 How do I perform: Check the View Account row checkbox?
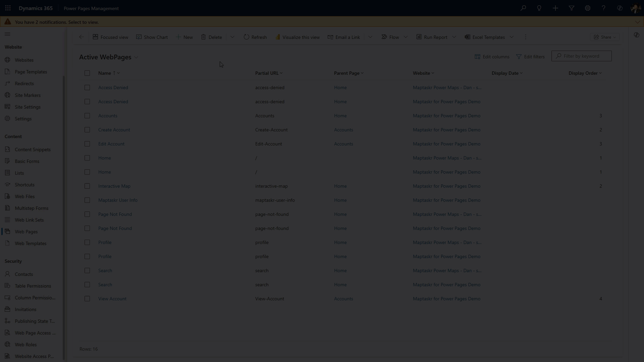click(87, 299)
